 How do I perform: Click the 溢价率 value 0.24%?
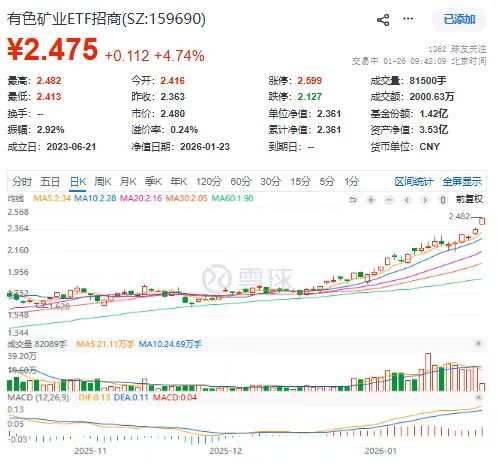[x=184, y=129]
